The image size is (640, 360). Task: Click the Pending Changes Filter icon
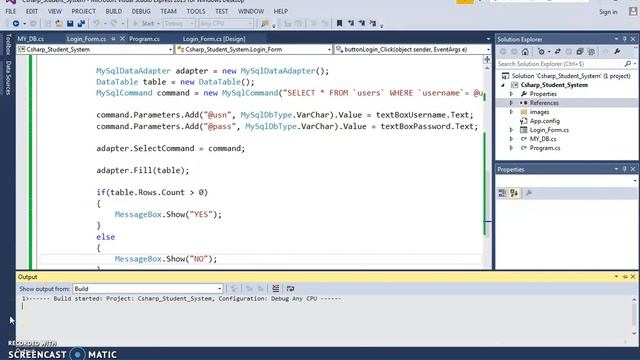click(541, 52)
